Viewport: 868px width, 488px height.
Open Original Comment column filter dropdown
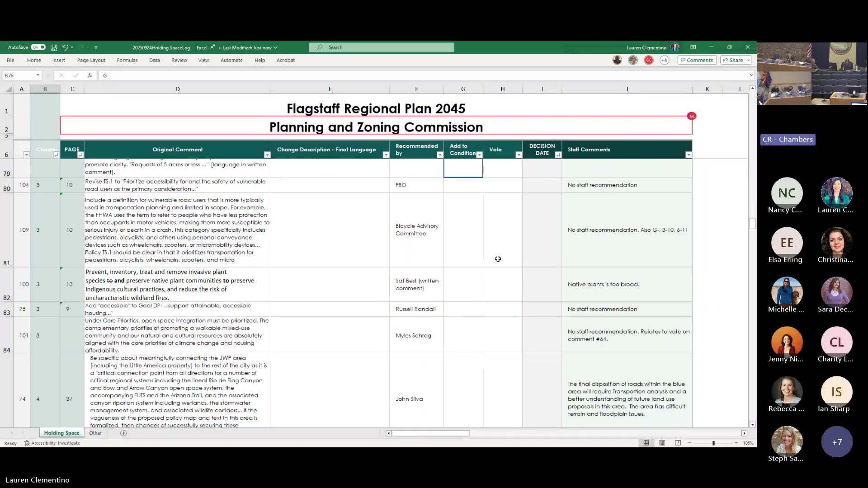pyautogui.click(x=267, y=155)
